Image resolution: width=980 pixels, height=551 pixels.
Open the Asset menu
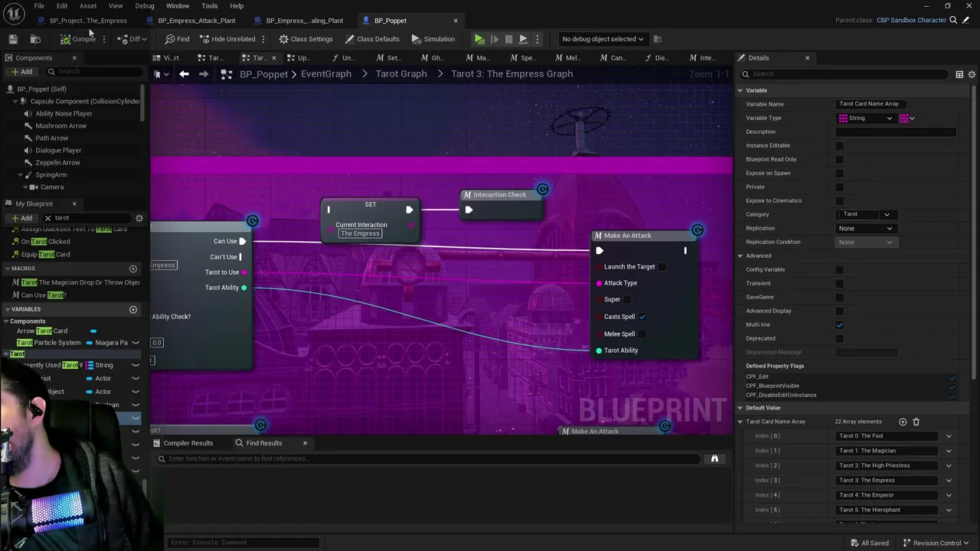click(88, 6)
